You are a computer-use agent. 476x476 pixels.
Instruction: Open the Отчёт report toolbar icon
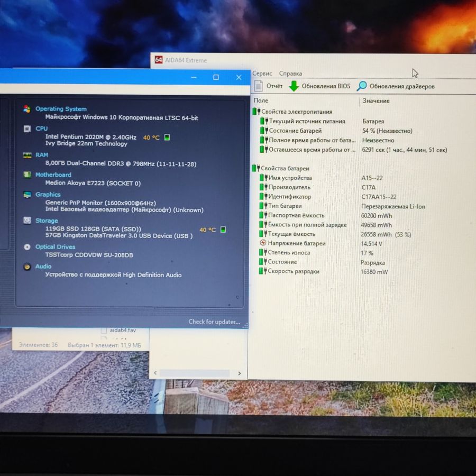[258, 86]
